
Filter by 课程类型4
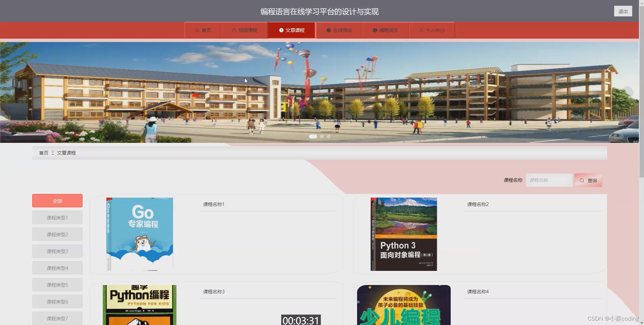57,268
